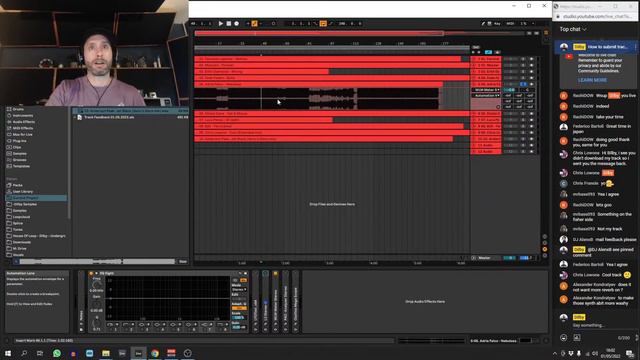Adjust the EQ Eight Freq knob

(97, 284)
